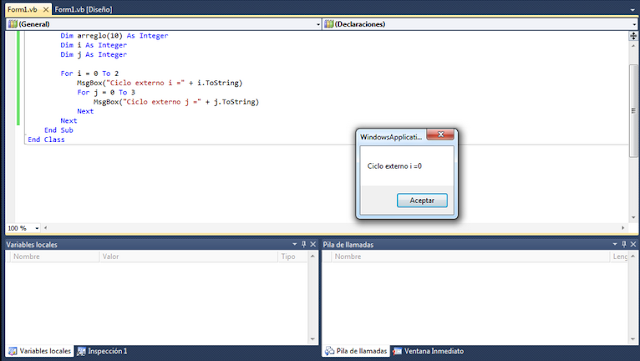Viewport: 640px width, 361px height.
Task: Open the Variables locales window options menu
Action: [295, 244]
